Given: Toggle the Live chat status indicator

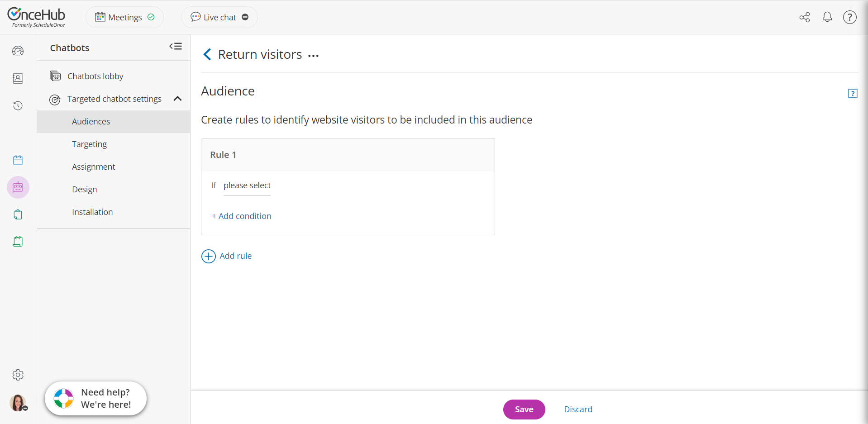Looking at the screenshot, I should (245, 17).
